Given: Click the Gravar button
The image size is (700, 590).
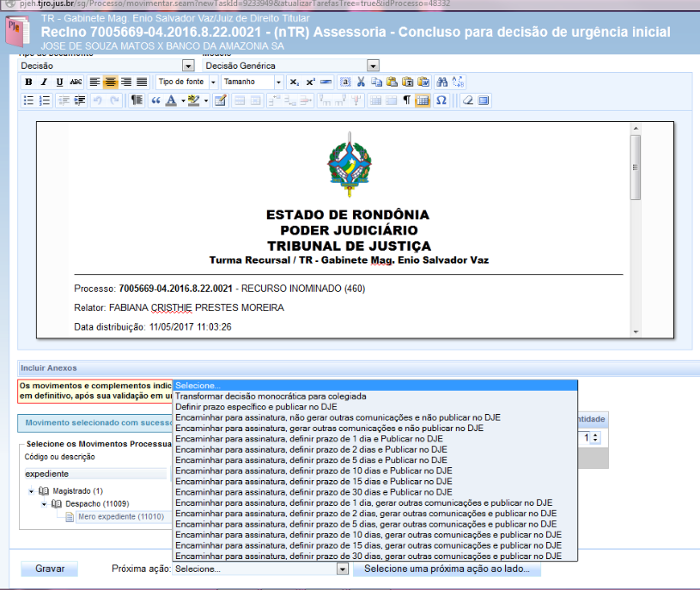Looking at the screenshot, I should point(50,569).
